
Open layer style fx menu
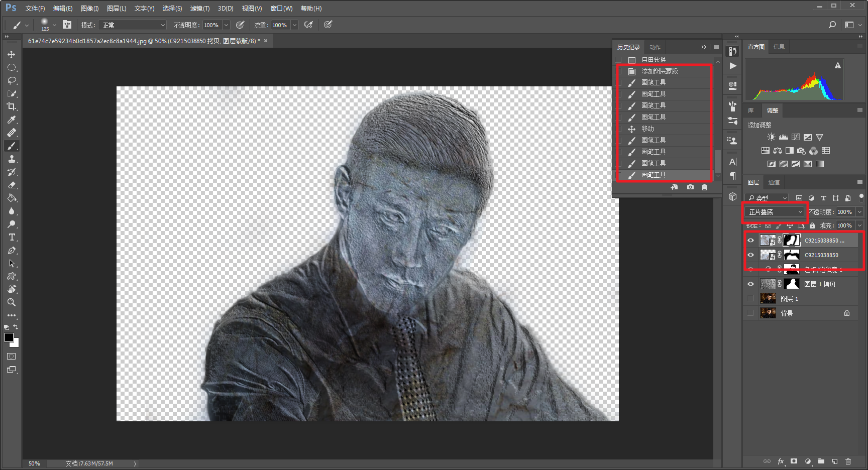pos(781,461)
